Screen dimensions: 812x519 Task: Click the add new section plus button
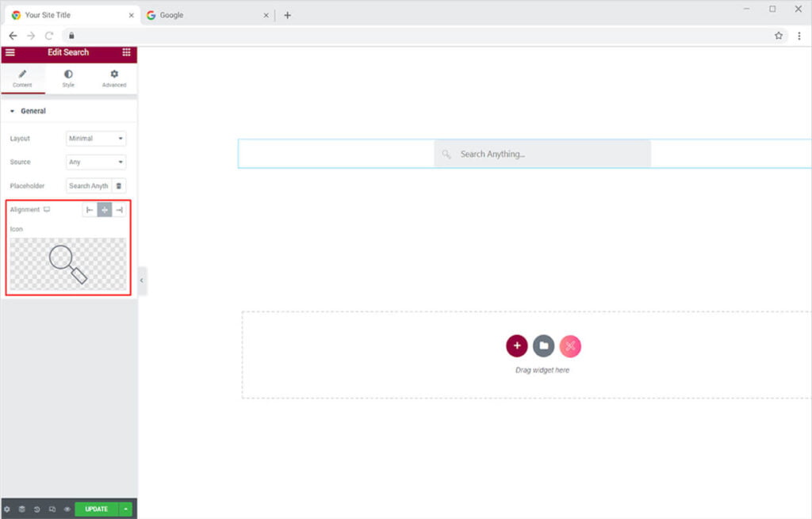[x=517, y=345]
